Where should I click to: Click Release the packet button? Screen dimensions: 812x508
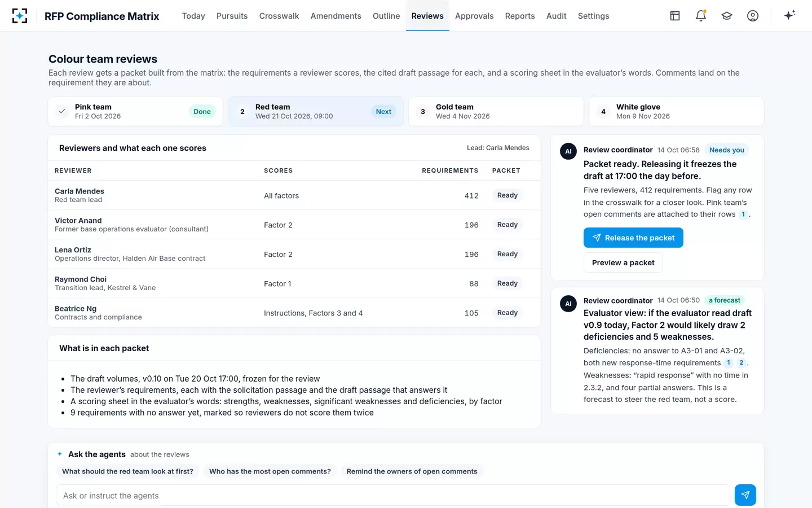point(633,238)
